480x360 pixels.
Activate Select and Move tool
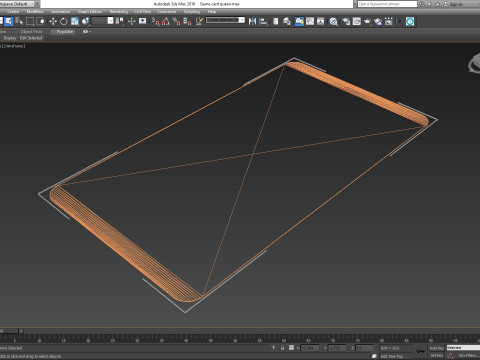(x=53, y=21)
